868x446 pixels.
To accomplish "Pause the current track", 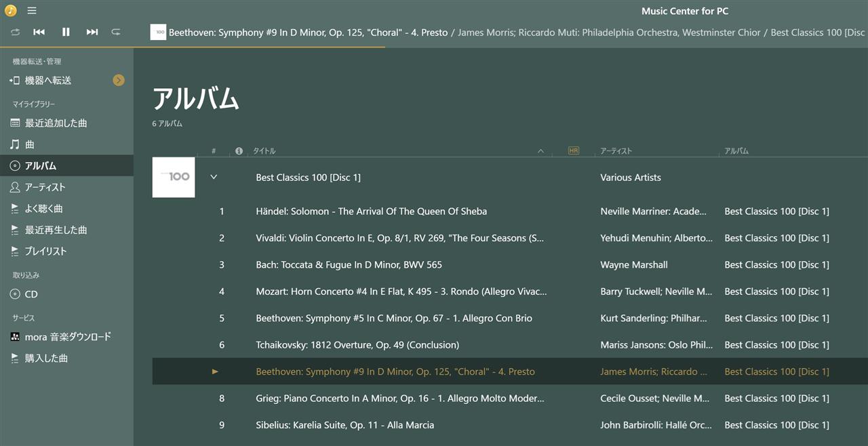I will (66, 32).
